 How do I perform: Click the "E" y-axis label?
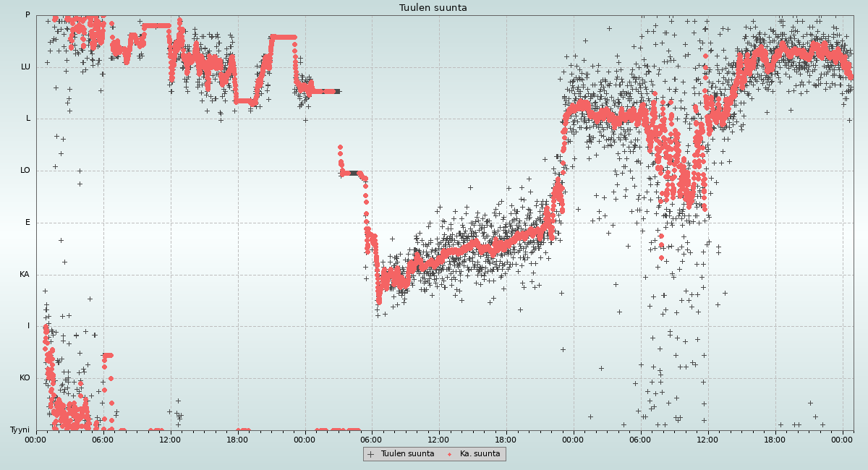coord(28,223)
